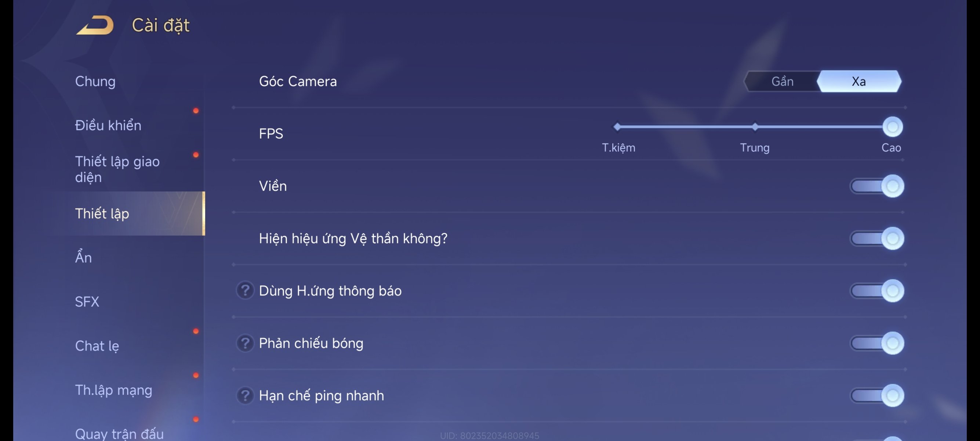
Task: Switch to Thiết lập giao diện section
Action: click(x=117, y=169)
